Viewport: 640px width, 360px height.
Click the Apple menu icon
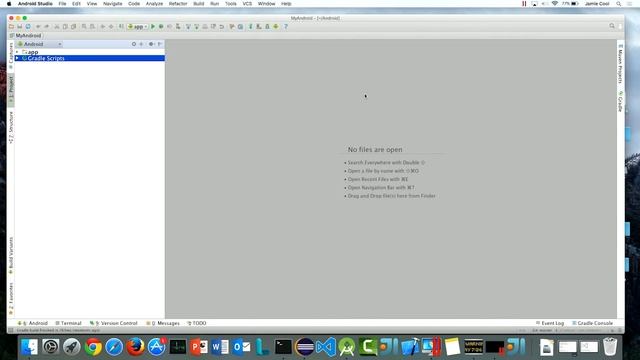pos(9,4)
